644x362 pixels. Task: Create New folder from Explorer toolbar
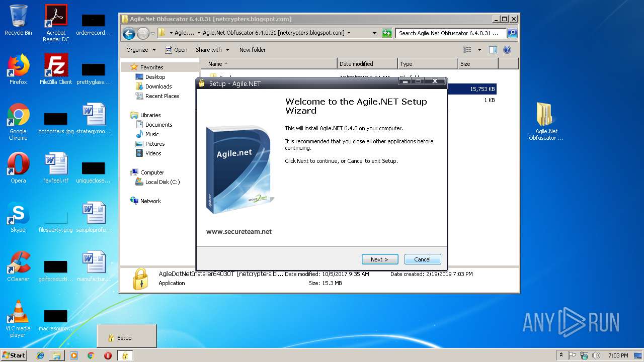click(x=253, y=50)
